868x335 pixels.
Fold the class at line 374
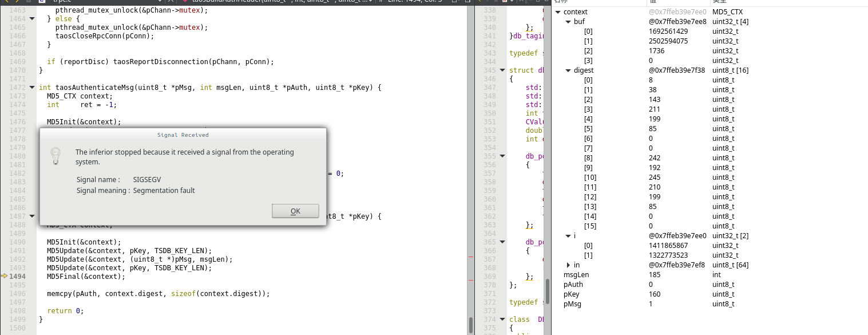502,320
